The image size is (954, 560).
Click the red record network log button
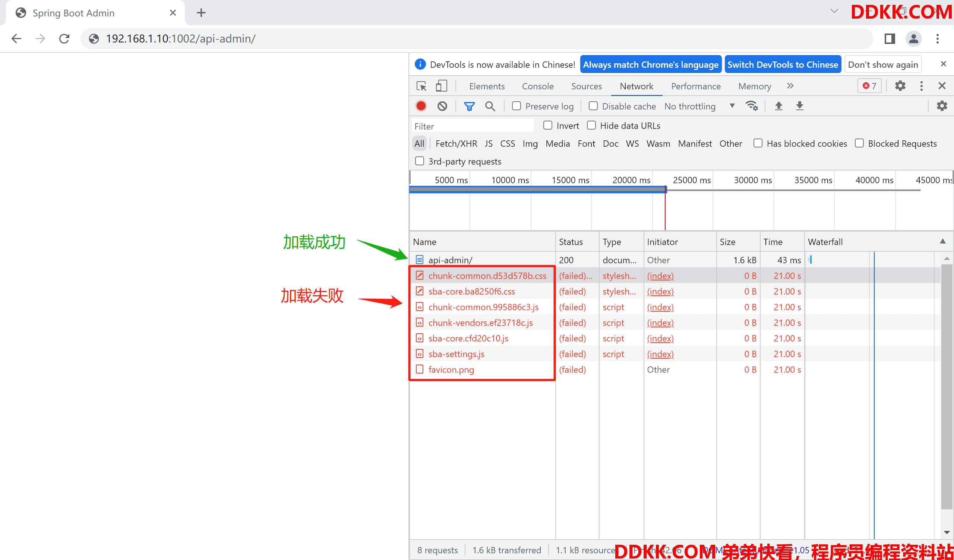[421, 106]
